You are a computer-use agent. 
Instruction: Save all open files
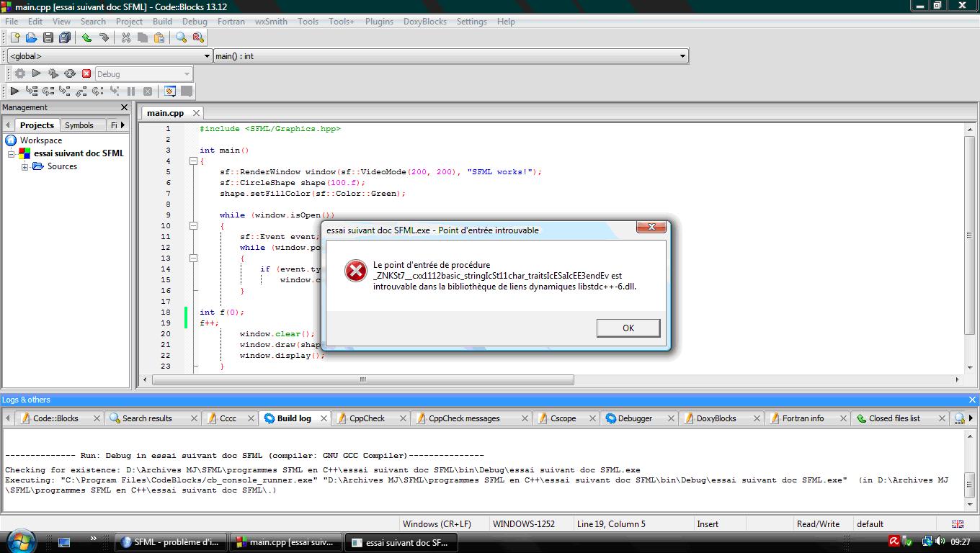pyautogui.click(x=65, y=37)
